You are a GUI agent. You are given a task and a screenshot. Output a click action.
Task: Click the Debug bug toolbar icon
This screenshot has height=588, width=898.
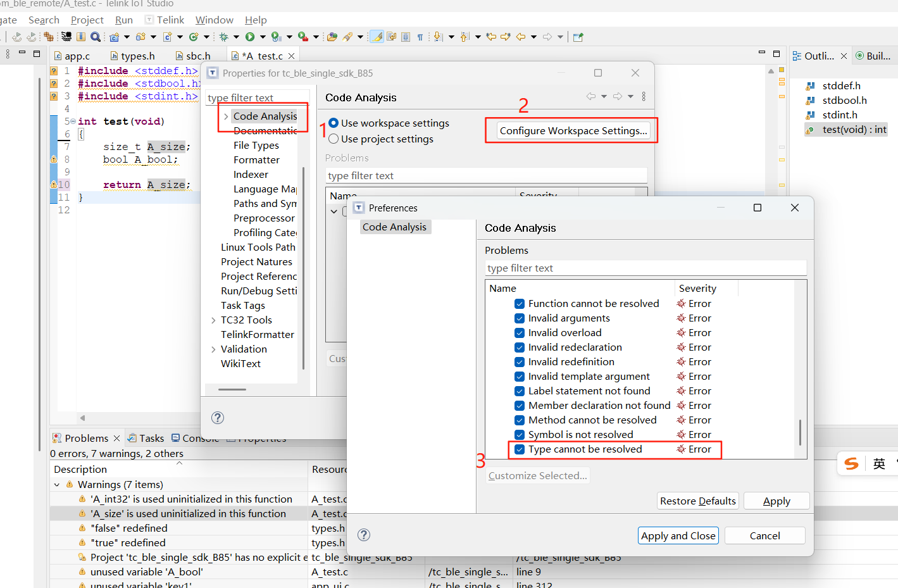point(223,37)
